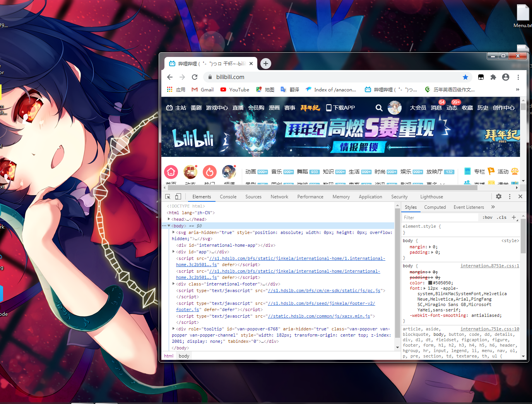Open the 放映厅 category
The height and width of the screenshot is (404, 532).
tap(434, 172)
